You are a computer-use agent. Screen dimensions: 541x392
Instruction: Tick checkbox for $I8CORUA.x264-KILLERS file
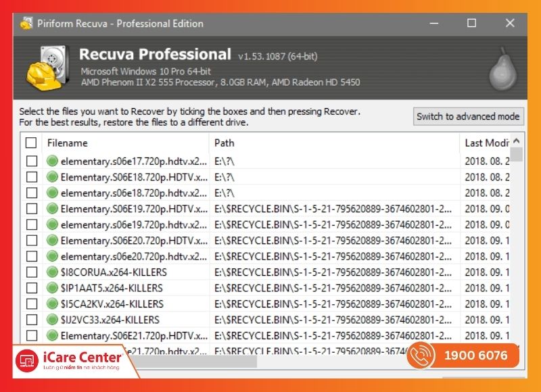31,272
